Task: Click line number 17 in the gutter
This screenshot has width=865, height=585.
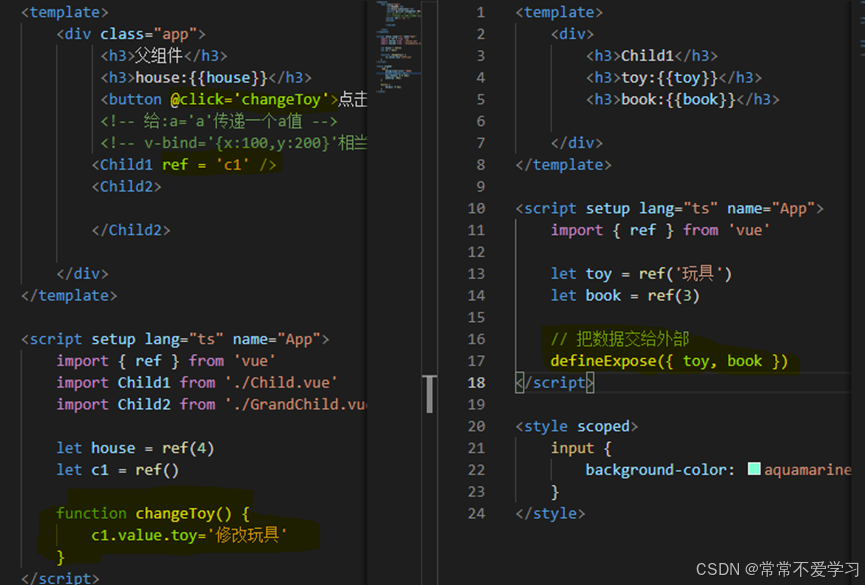Action: pos(477,361)
